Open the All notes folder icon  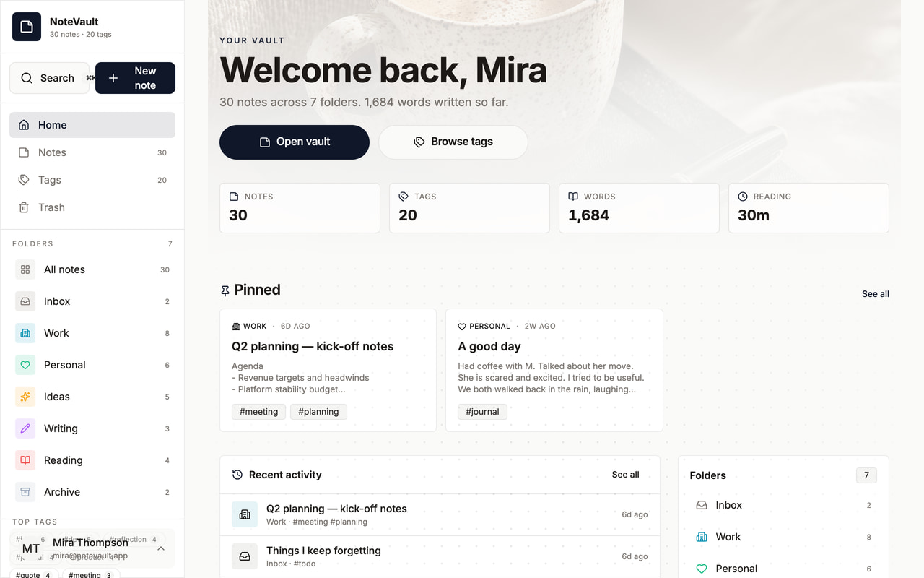(x=25, y=269)
